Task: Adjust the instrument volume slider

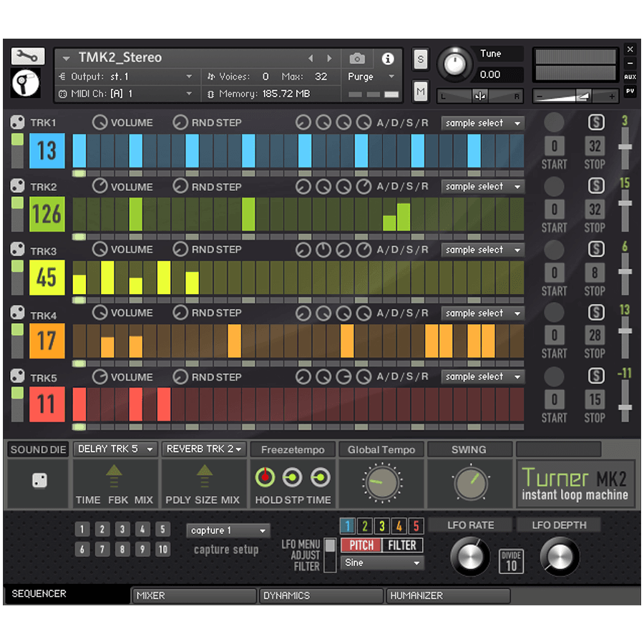Action: (x=575, y=97)
